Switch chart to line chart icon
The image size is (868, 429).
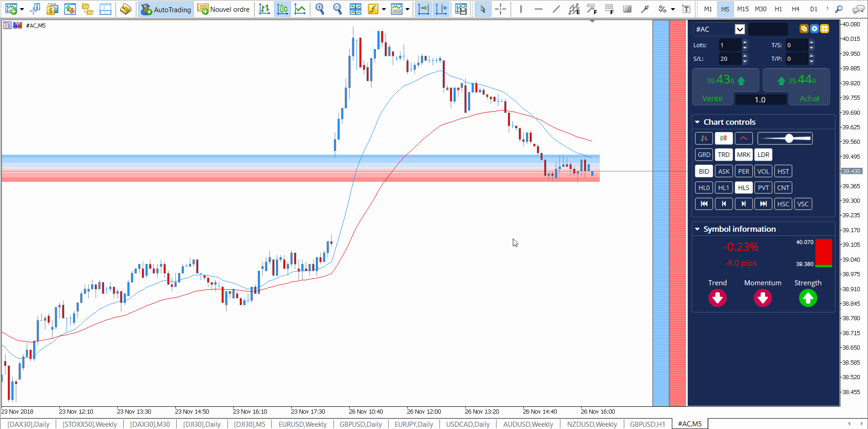(x=300, y=9)
